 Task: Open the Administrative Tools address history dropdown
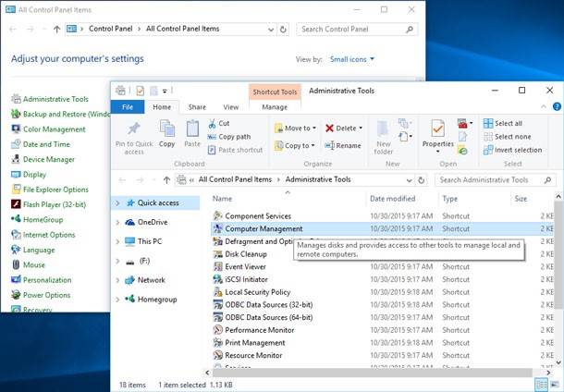click(410, 180)
